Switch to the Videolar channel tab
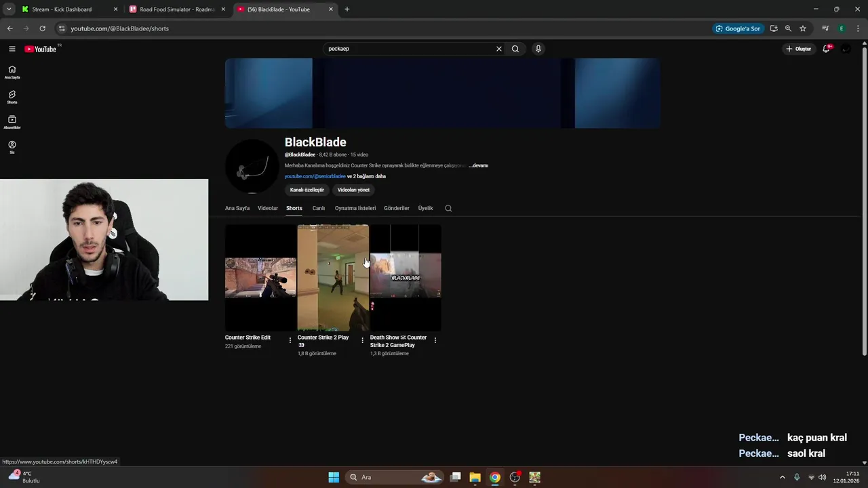This screenshot has height=488, width=868. [268, 208]
